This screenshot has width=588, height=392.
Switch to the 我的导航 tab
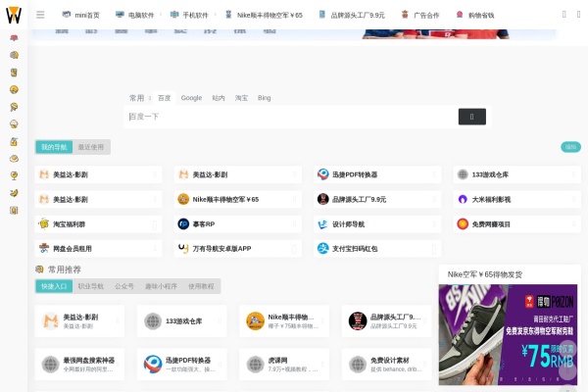coord(54,147)
